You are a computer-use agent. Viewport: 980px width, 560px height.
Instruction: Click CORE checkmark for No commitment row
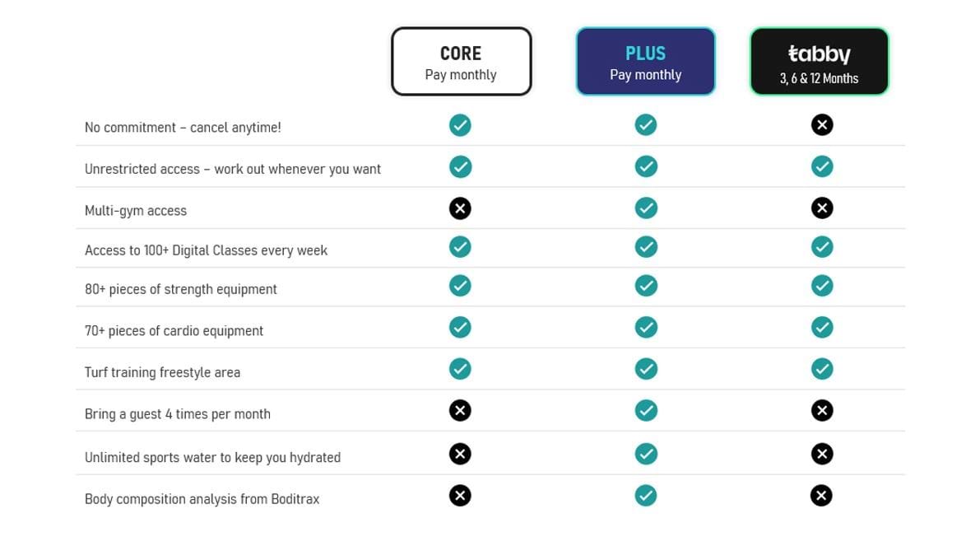[x=460, y=125]
